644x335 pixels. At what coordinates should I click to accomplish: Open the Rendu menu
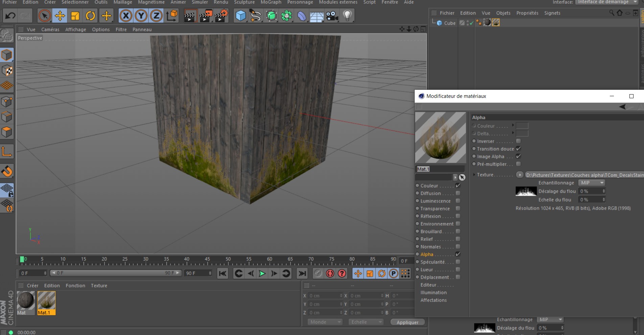[221, 2]
